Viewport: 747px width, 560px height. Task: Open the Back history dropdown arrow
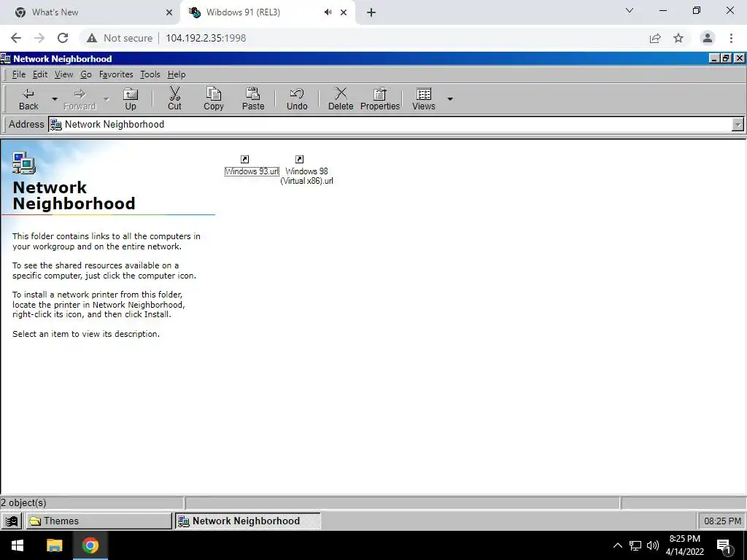(54, 99)
